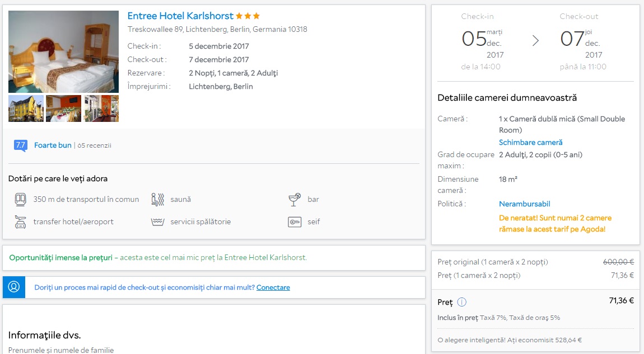644x354 pixels.
Task: Click the public transport amenity icon
Action: coord(21,199)
